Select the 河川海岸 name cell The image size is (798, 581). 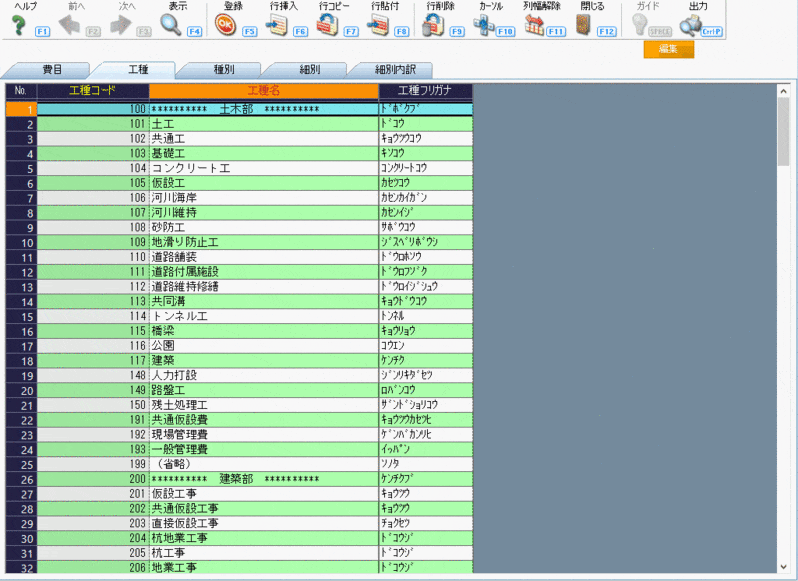[264, 197]
